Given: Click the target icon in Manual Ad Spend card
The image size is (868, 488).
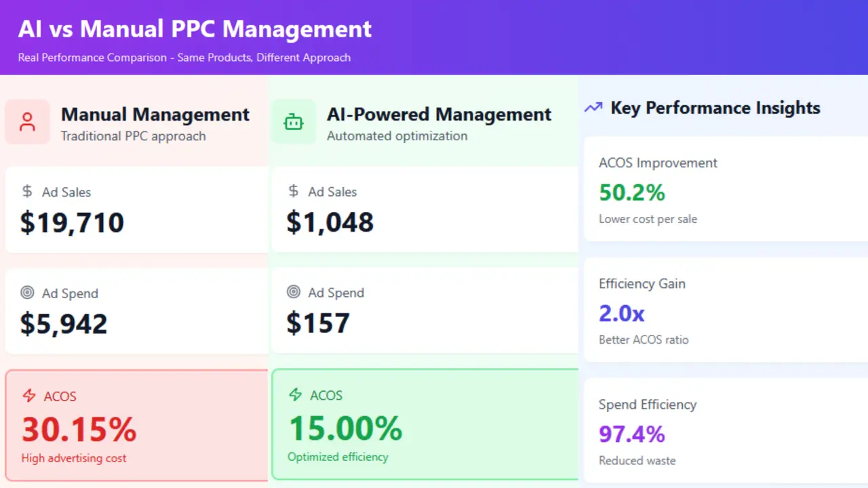Looking at the screenshot, I should pyautogui.click(x=27, y=293).
